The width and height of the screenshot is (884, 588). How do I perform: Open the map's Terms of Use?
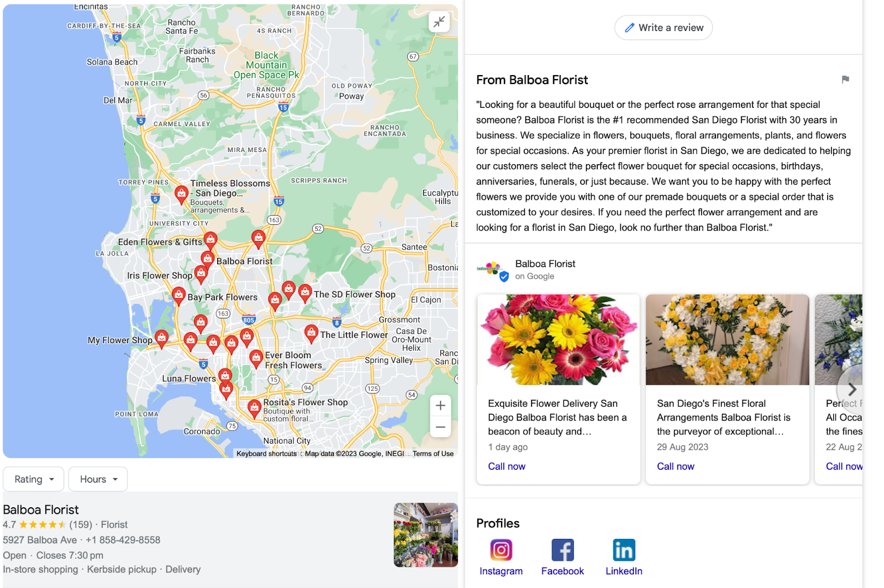coord(433,453)
